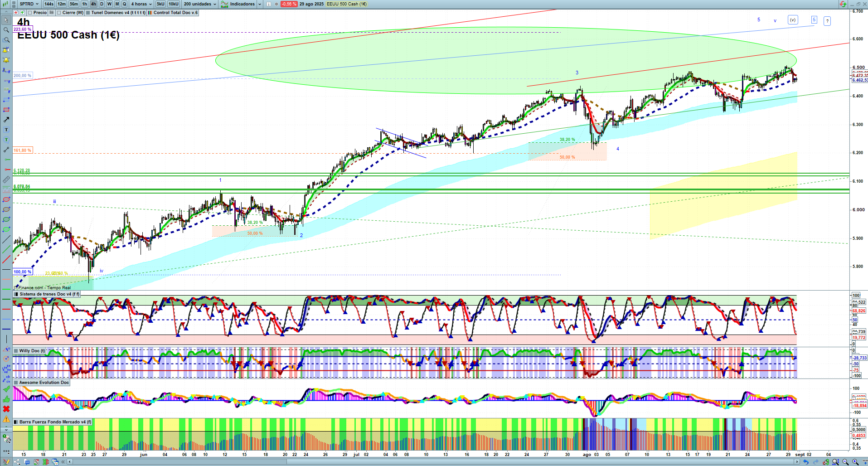Open the alert bell tool
Image resolution: width=868 pixels, height=466 pixels.
(x=6, y=60)
